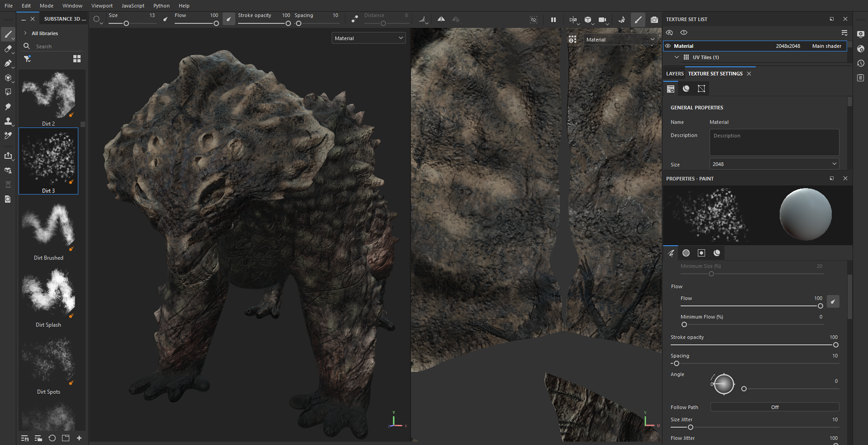This screenshot has height=445, width=868.
Task: Toggle visibility of Material texture set
Action: pyautogui.click(x=668, y=46)
